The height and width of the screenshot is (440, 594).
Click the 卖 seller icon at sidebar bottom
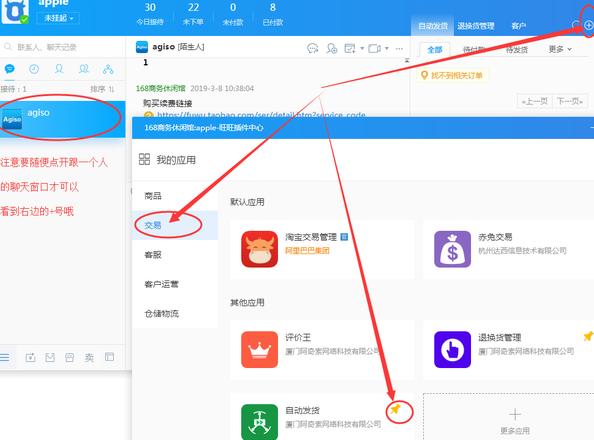[89, 357]
